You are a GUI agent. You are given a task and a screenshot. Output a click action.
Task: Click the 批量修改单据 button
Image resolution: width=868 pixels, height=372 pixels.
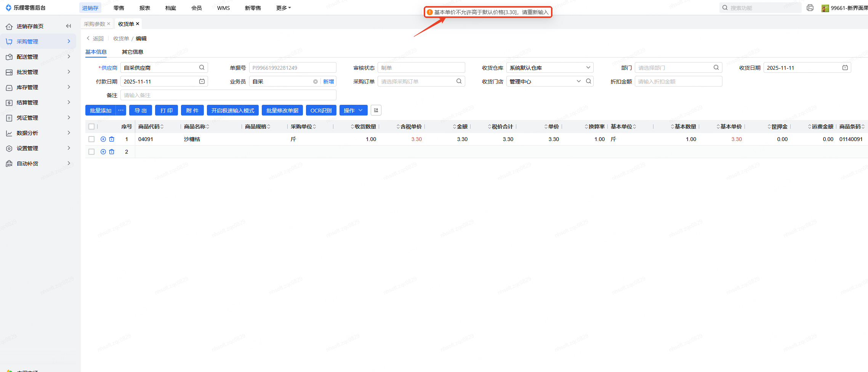coord(282,110)
